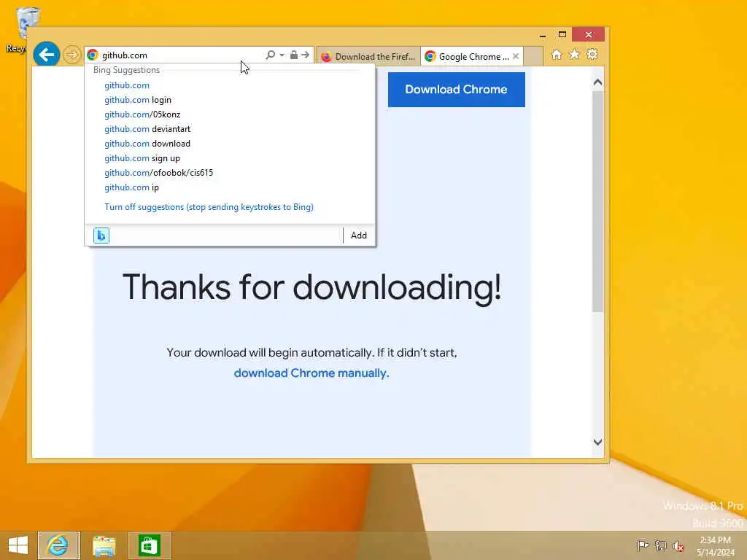
Task: Click the Download Chrome button
Action: click(x=457, y=90)
